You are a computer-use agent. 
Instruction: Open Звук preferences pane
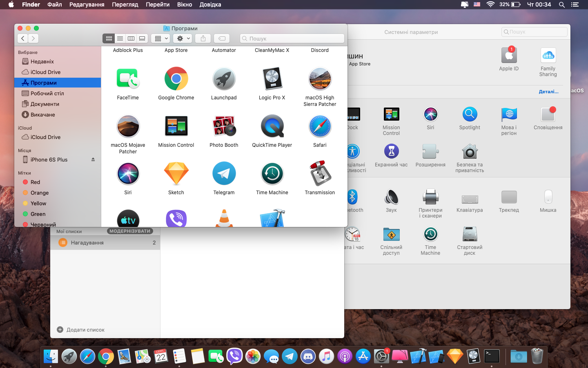coord(391,197)
